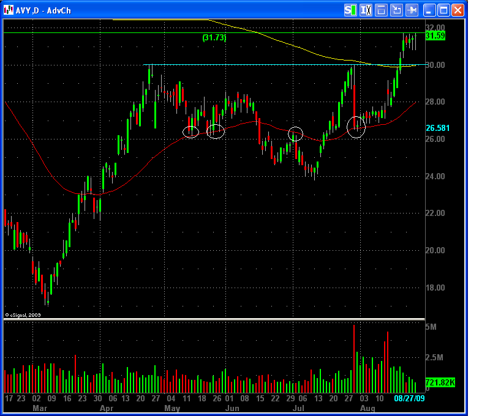The width and height of the screenshot is (490, 416).
Task: Click the '02' date tick above Mar
Action: pyautogui.click(x=36, y=398)
